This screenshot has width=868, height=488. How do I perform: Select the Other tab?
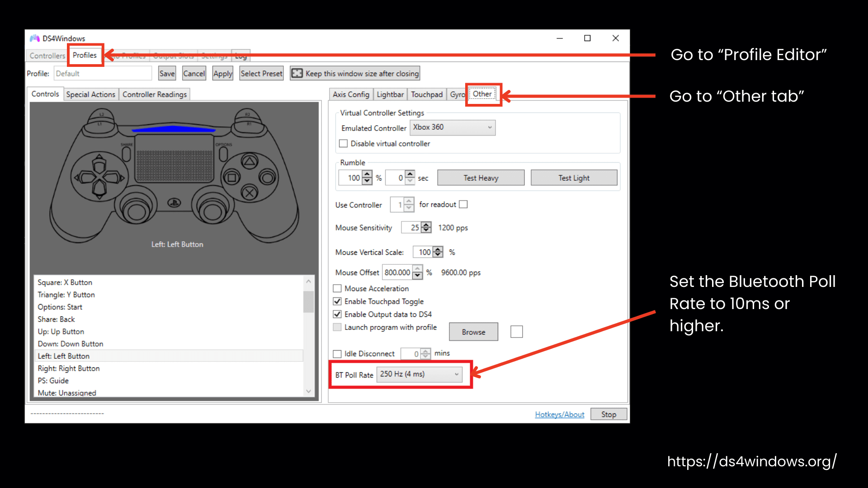pyautogui.click(x=482, y=94)
